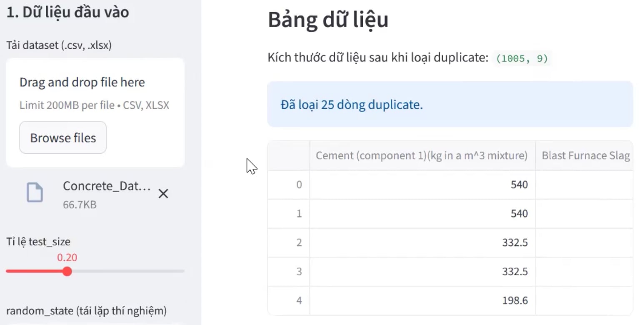The image size is (644, 325).
Task: Click the cement value 198.6 cell
Action: 422,300
